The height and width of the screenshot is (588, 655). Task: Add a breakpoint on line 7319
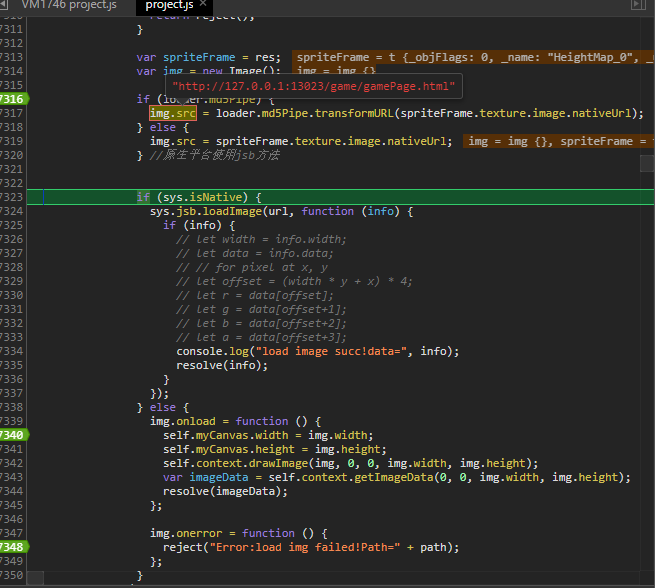tap(12, 141)
